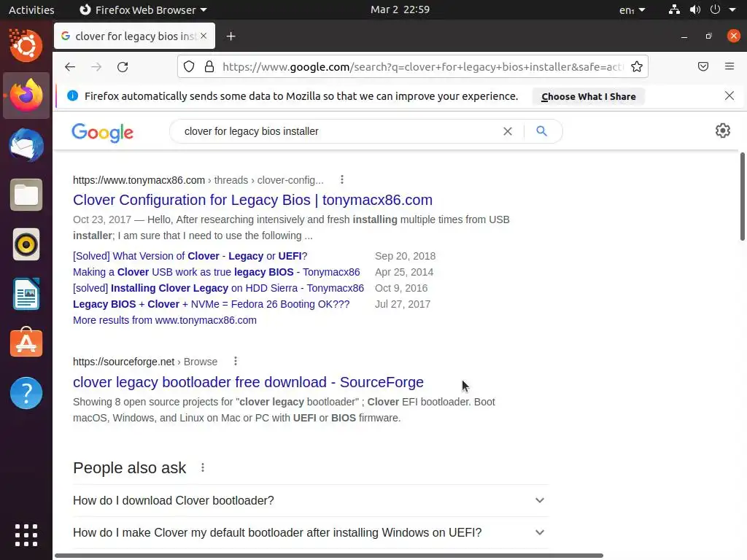Expand How do I download Clover bootloader
This screenshot has height=560, width=747.
click(x=311, y=500)
